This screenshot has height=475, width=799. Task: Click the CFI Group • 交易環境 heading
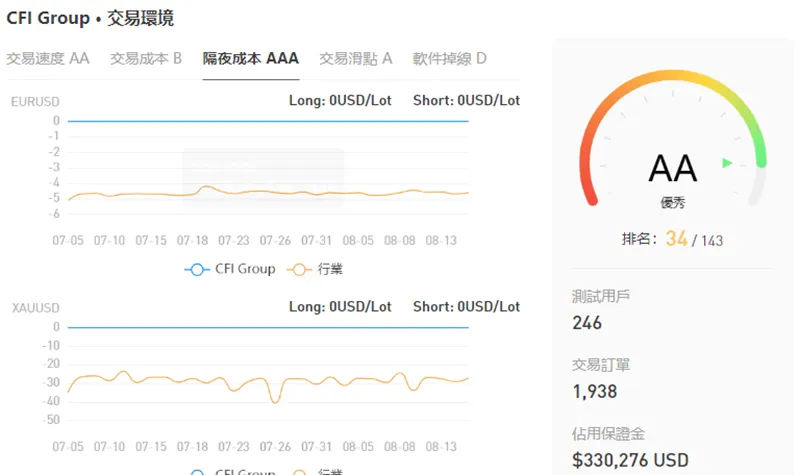pos(90,18)
